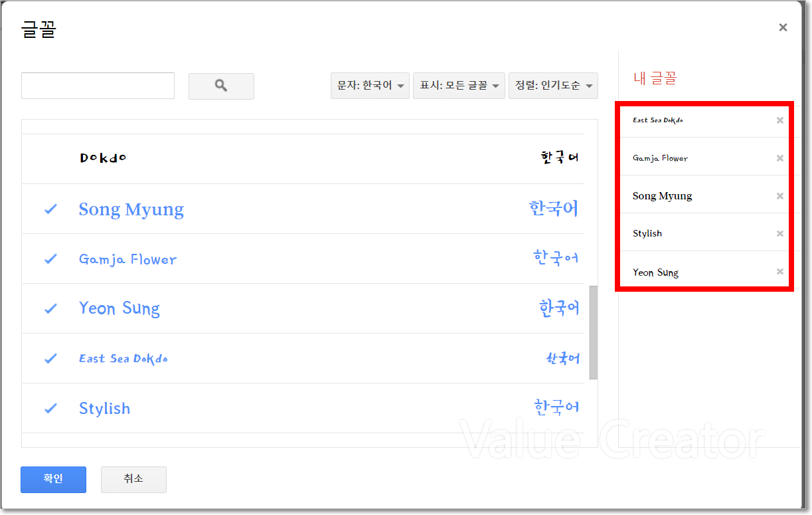Open the 문자: 한국어 script dropdown
Screen dimensions: 812x515
click(x=370, y=86)
